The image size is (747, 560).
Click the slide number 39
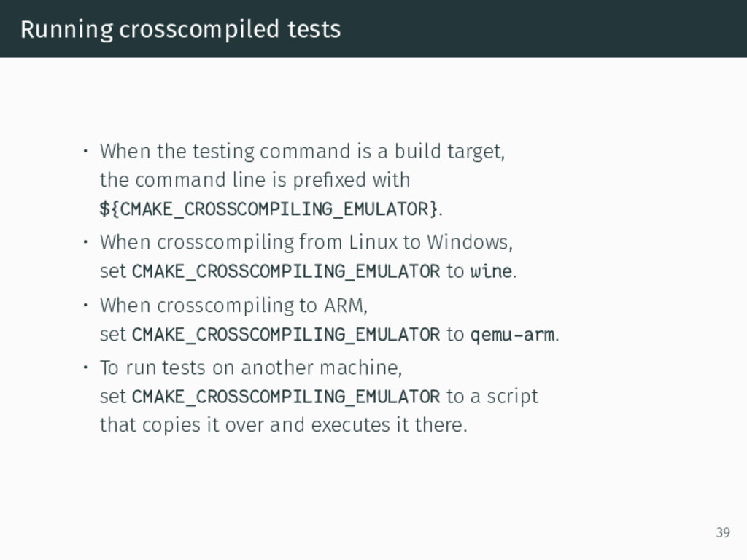point(723,532)
